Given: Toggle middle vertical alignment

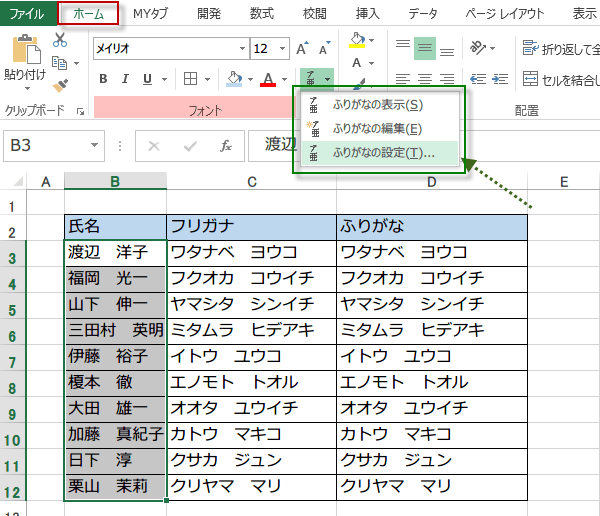Looking at the screenshot, I should tap(425, 48).
